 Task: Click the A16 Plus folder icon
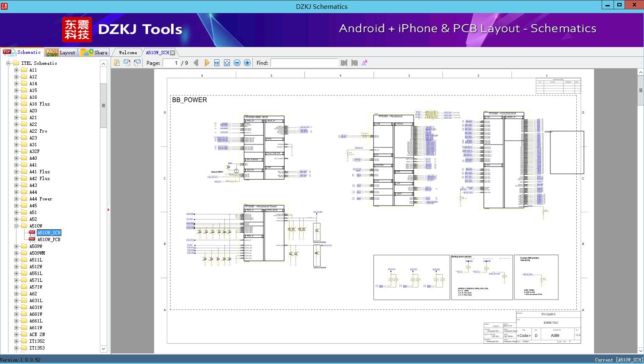point(24,104)
